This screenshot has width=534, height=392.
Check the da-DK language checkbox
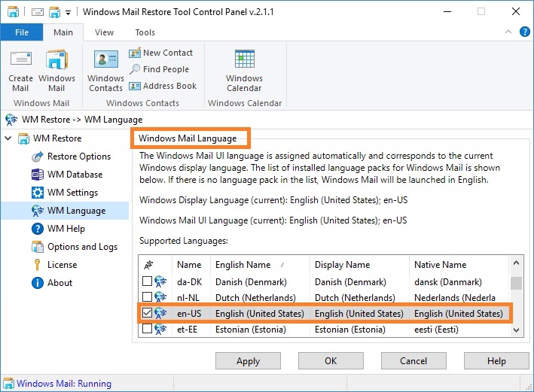pyautogui.click(x=147, y=281)
